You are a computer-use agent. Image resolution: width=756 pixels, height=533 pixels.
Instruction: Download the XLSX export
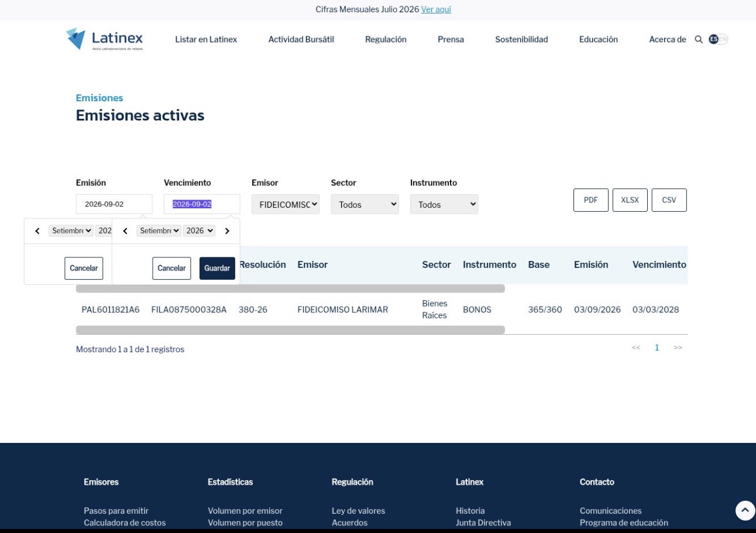(x=630, y=200)
